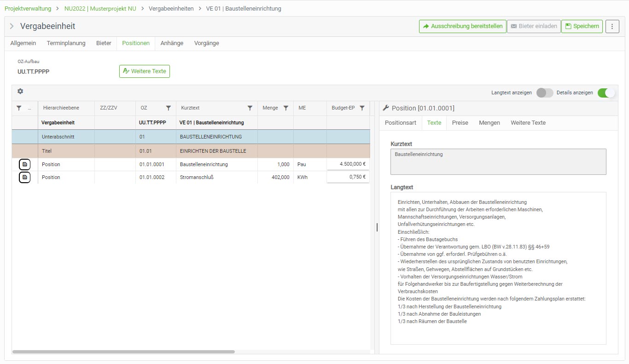Click into Langtext text area
Image resolution: width=629 pixels, height=364 pixels.
click(x=498, y=268)
